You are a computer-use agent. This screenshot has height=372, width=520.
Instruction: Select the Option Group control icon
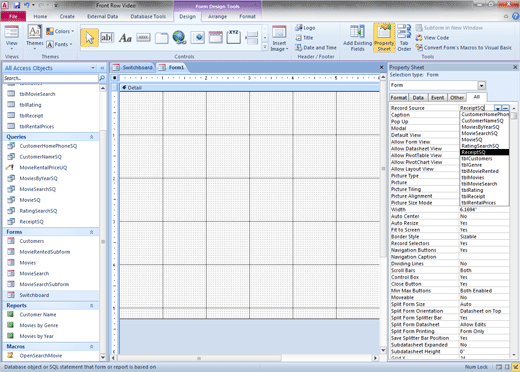coord(234,37)
